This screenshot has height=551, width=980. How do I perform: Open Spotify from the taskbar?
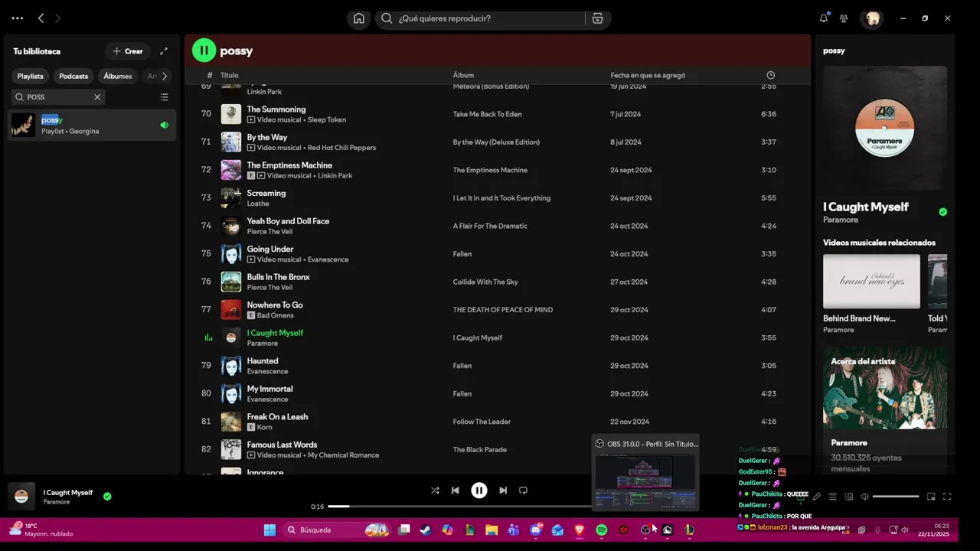[602, 530]
